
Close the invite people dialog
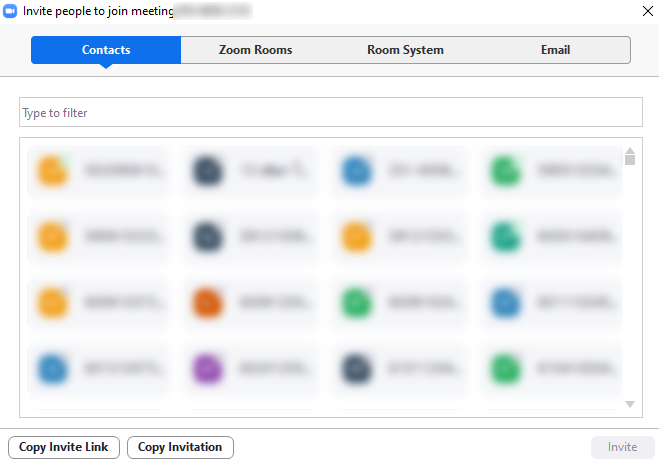pos(646,12)
